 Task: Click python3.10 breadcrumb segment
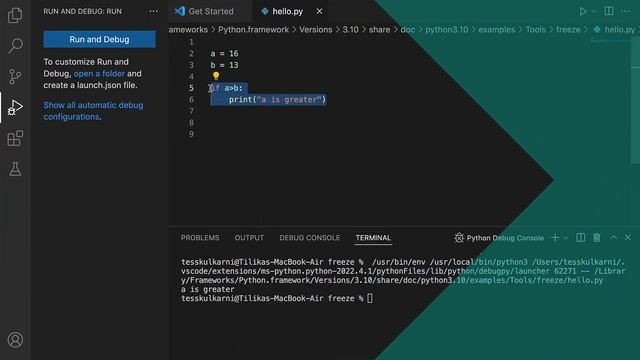pyautogui.click(x=447, y=30)
